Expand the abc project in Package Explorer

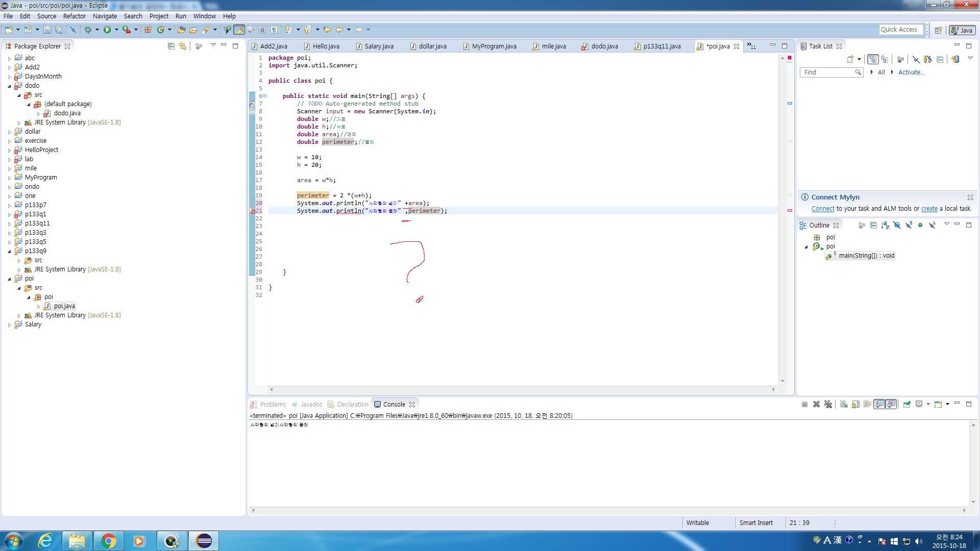pyautogui.click(x=9, y=58)
